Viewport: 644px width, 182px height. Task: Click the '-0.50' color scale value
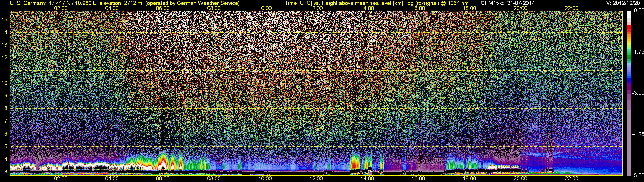[x=638, y=10]
